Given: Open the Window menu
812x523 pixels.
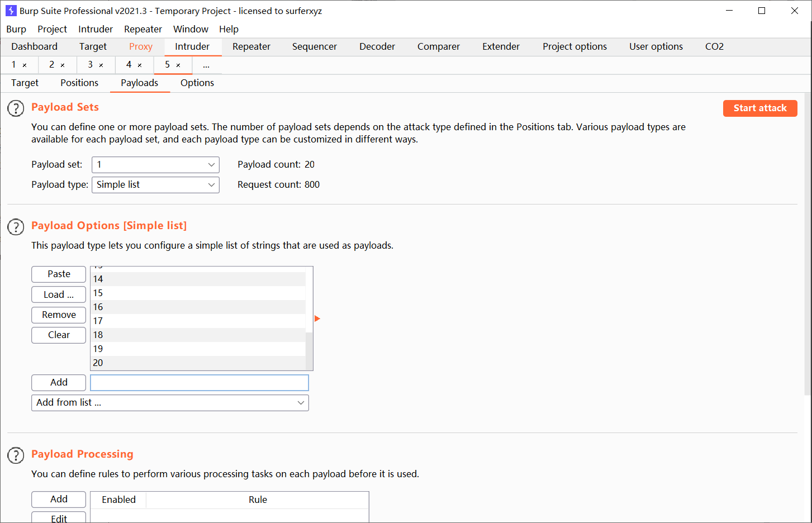Looking at the screenshot, I should tap(191, 29).
